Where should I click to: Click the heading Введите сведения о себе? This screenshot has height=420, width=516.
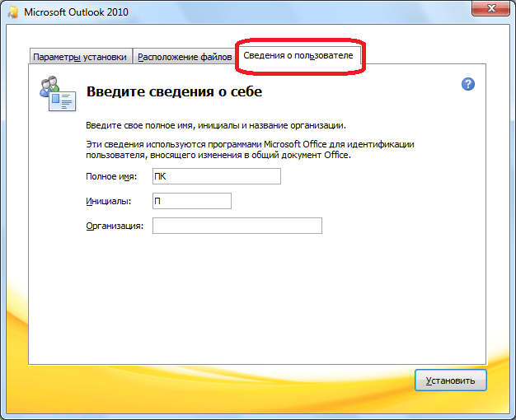coord(174,91)
